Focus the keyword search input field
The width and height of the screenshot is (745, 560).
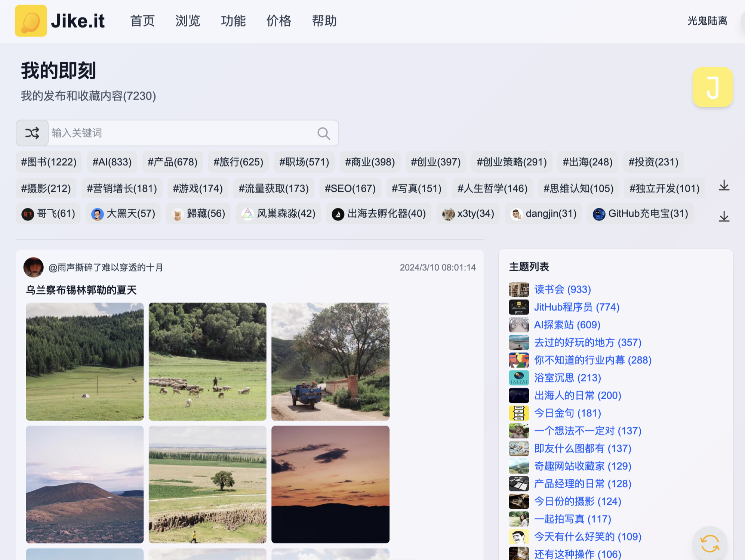point(179,133)
